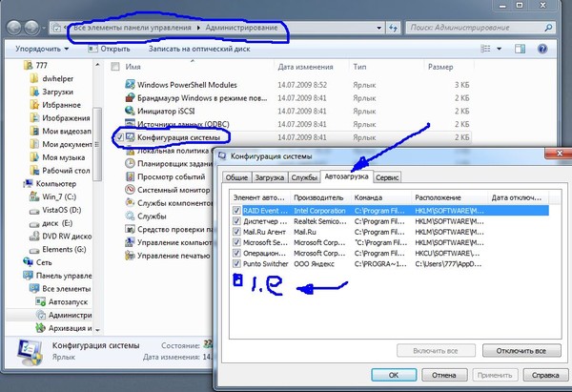Select Автозапуск in the navigation tree

(x=62, y=301)
